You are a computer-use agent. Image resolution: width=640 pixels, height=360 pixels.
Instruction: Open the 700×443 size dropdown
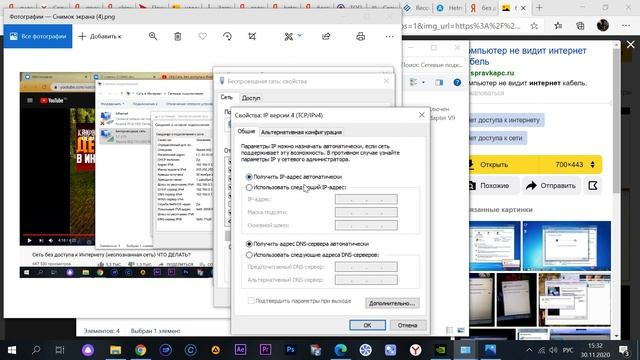pyautogui.click(x=574, y=165)
